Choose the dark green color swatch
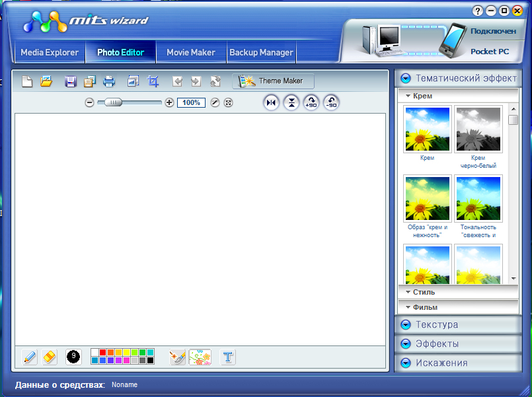 pyautogui.click(x=142, y=353)
